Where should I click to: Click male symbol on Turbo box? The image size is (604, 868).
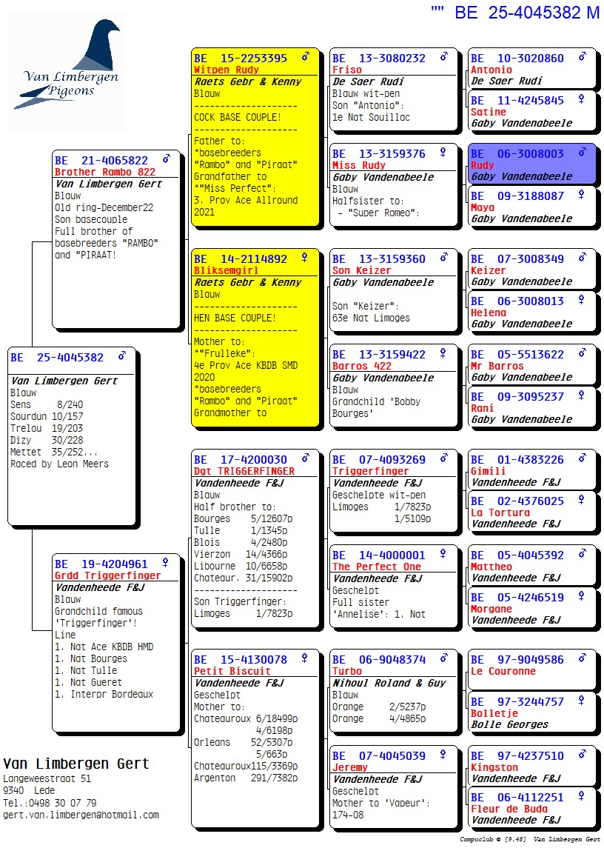(x=443, y=658)
